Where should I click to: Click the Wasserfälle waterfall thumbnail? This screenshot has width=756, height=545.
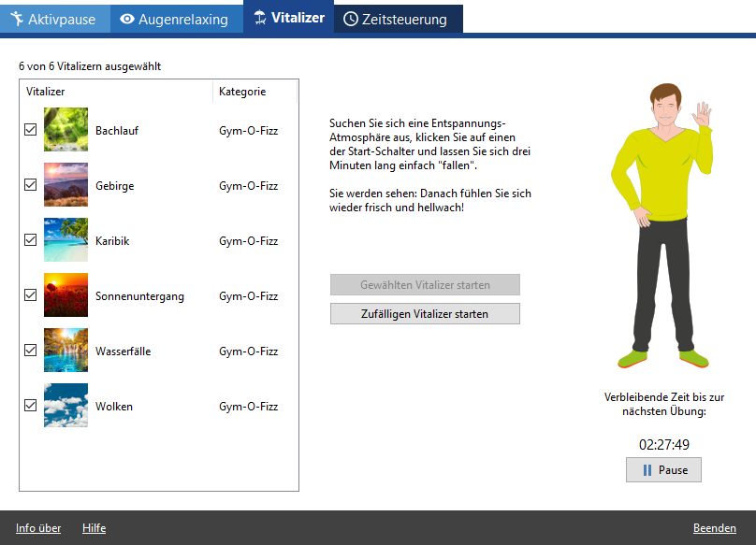point(65,351)
